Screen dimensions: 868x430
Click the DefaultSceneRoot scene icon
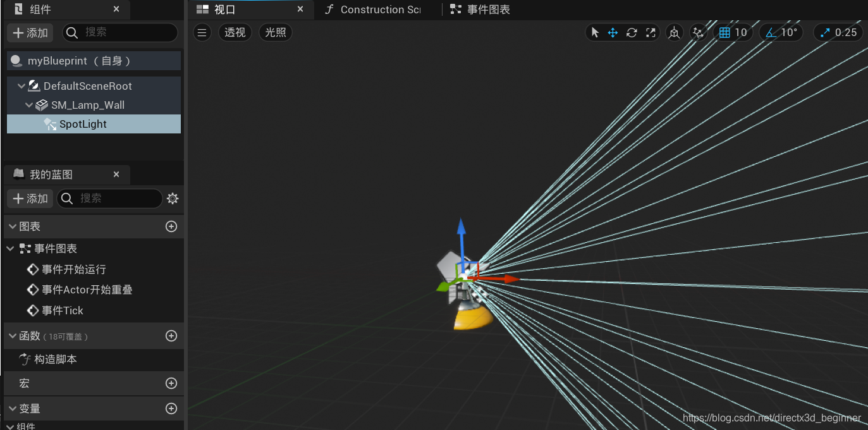(34, 86)
